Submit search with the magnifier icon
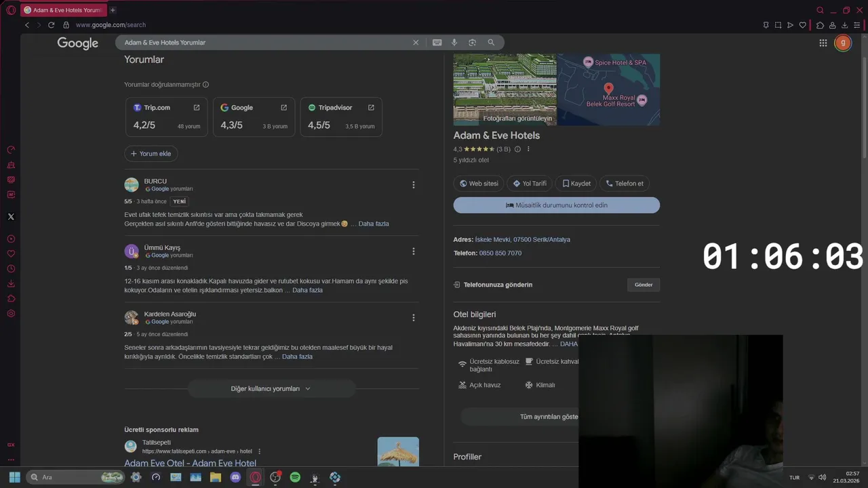 491,42
